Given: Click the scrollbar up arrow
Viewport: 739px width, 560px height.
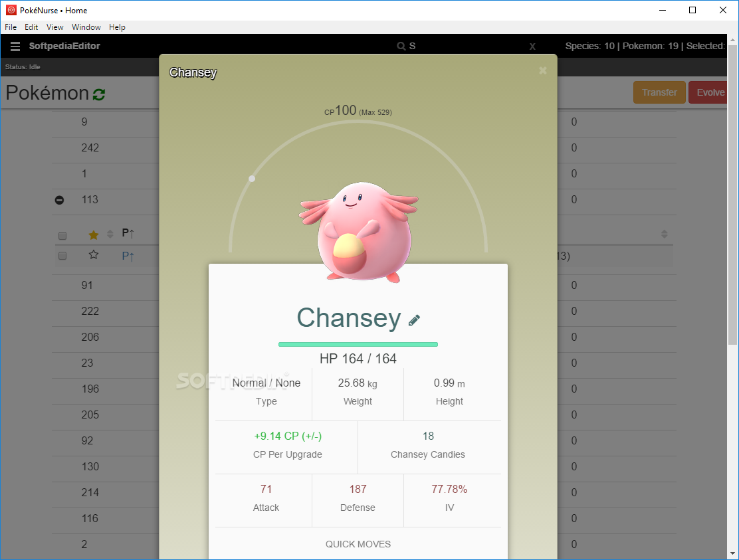Looking at the screenshot, I should (732, 40).
